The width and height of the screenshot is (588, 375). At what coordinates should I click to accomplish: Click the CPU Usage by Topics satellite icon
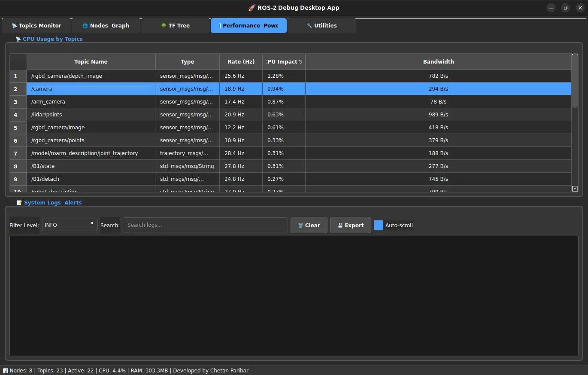pyautogui.click(x=18, y=39)
